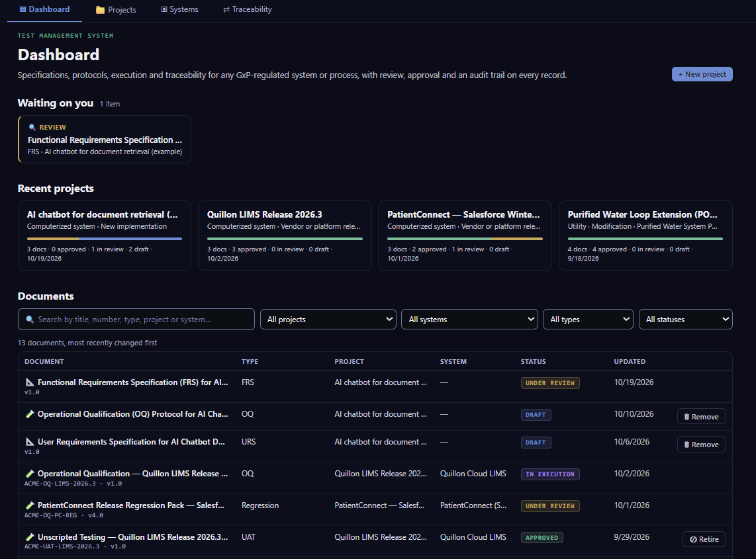
Task: Click the spec icon beside the User Requirements Specification
Action: [30, 442]
